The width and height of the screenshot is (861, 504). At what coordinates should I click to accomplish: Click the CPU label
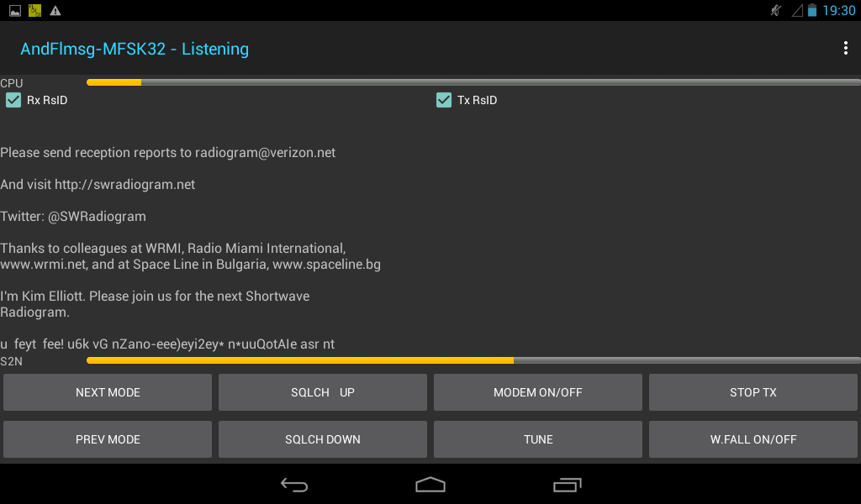click(x=12, y=83)
